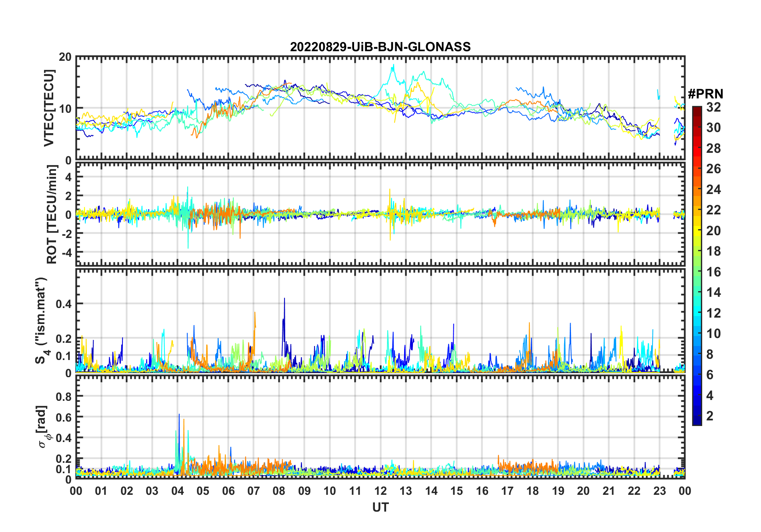Click the 4 label on PRN colorbar
The width and height of the screenshot is (761, 532).
tap(710, 396)
